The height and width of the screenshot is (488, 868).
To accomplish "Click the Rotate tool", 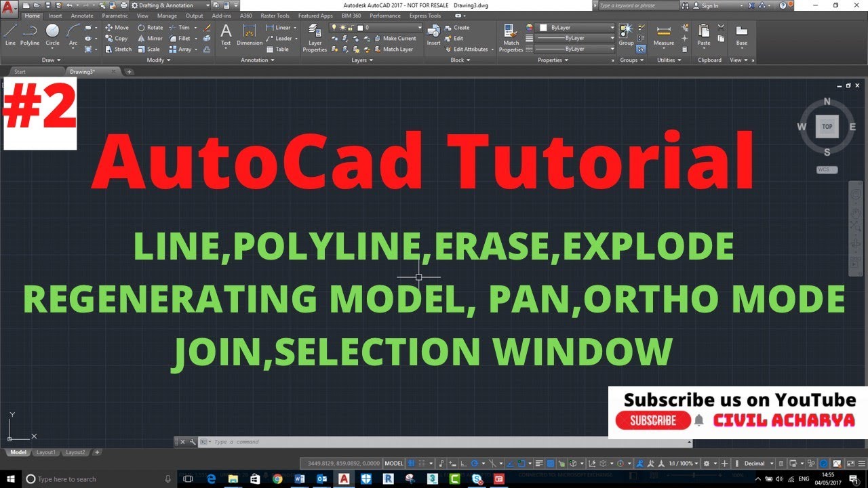I will coord(151,28).
